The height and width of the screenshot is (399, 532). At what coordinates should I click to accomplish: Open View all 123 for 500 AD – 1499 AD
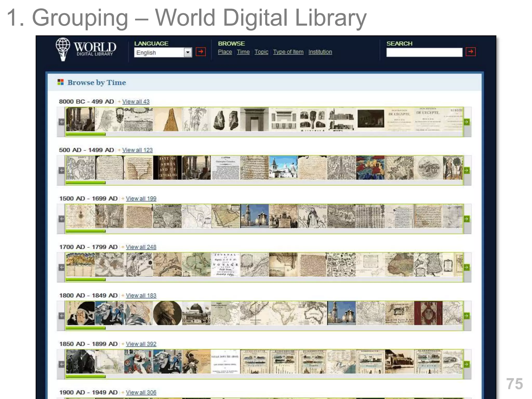137,150
